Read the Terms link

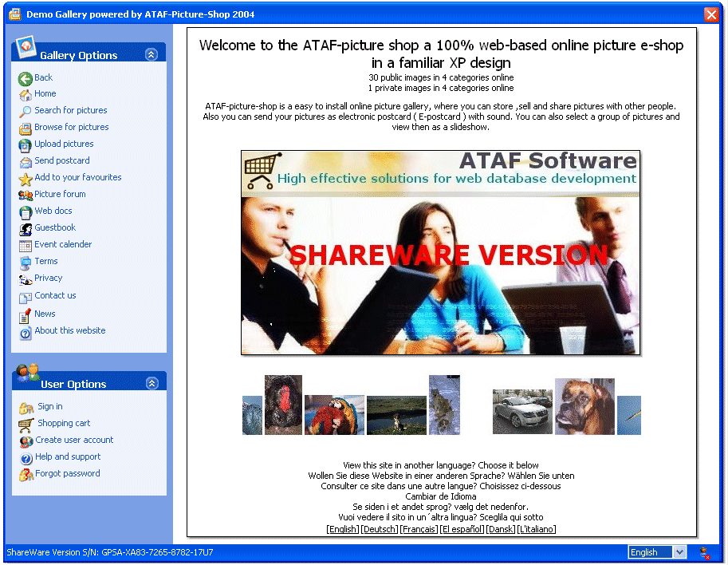(x=46, y=261)
